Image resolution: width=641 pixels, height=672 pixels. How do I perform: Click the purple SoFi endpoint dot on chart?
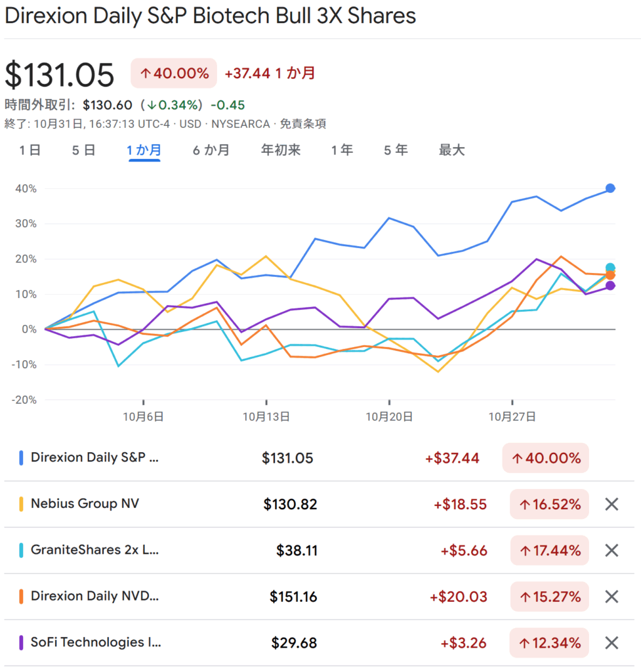coord(610,285)
